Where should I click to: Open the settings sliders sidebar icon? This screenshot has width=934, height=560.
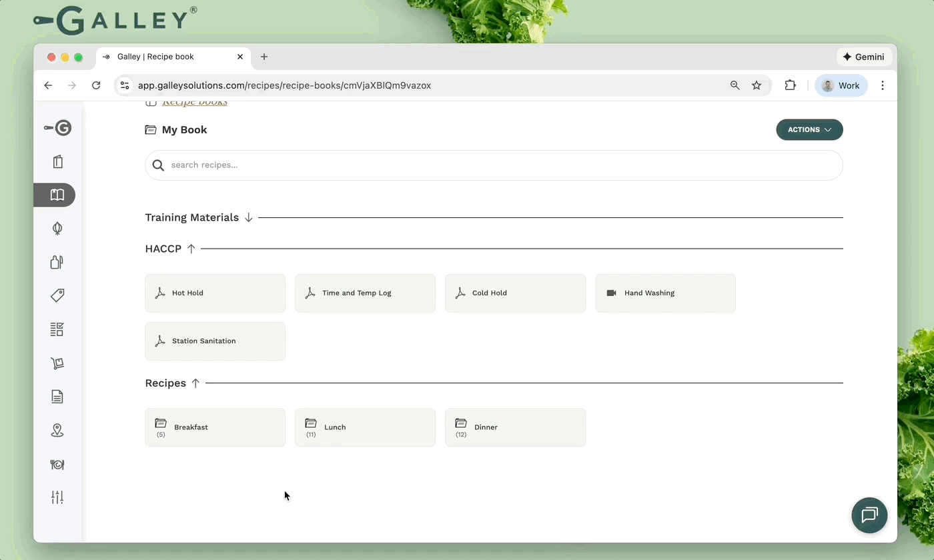(x=57, y=497)
